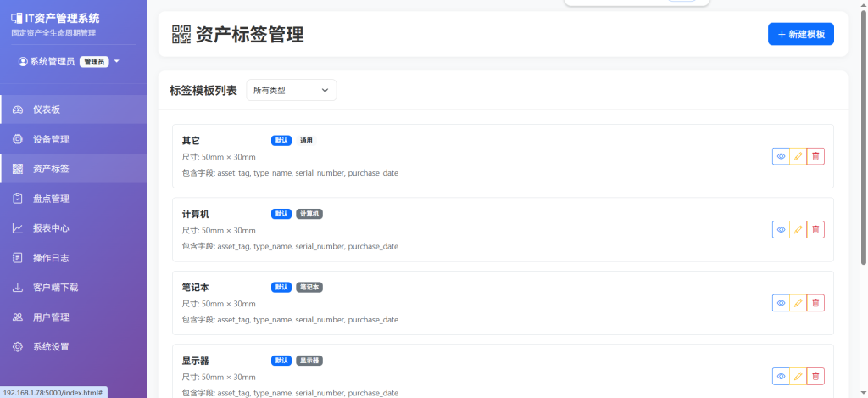Go to 仪表板 in the sidebar

(x=74, y=109)
